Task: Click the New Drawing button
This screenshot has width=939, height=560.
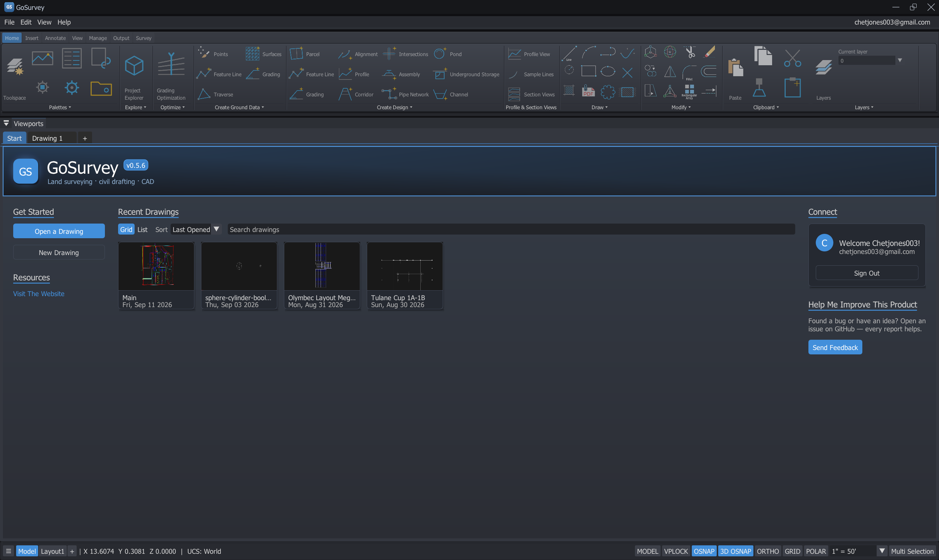Action: click(59, 252)
